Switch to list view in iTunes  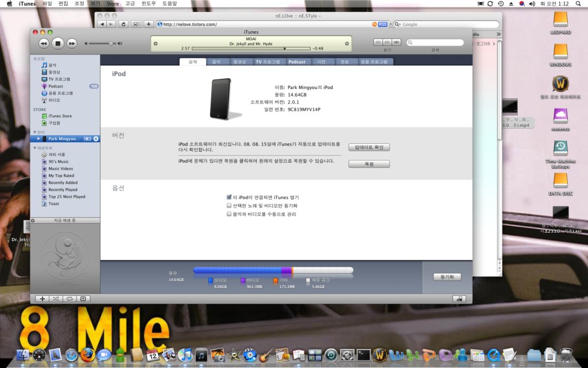[x=378, y=43]
